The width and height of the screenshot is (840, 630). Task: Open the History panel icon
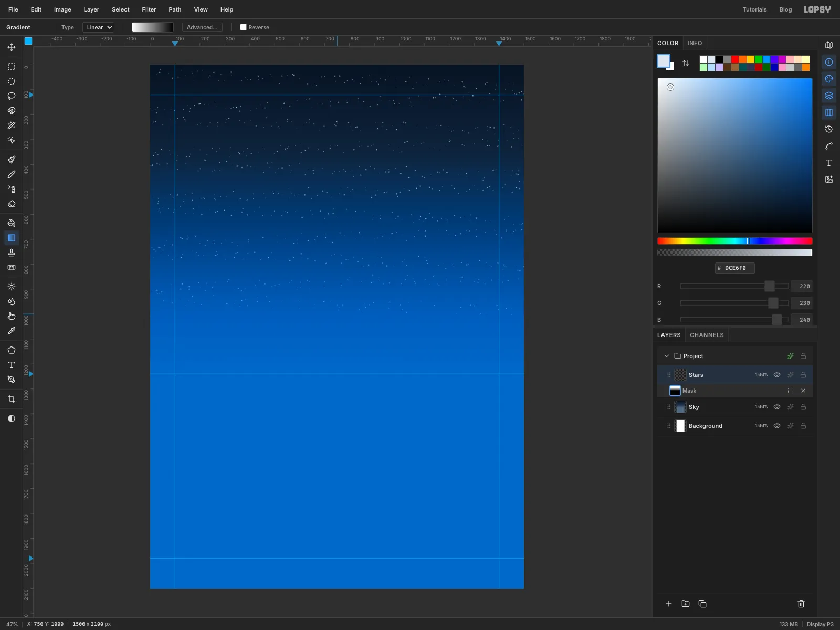click(x=829, y=129)
